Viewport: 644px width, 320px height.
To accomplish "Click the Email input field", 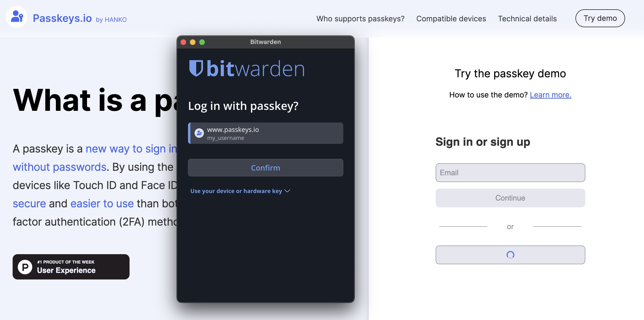I will point(510,172).
